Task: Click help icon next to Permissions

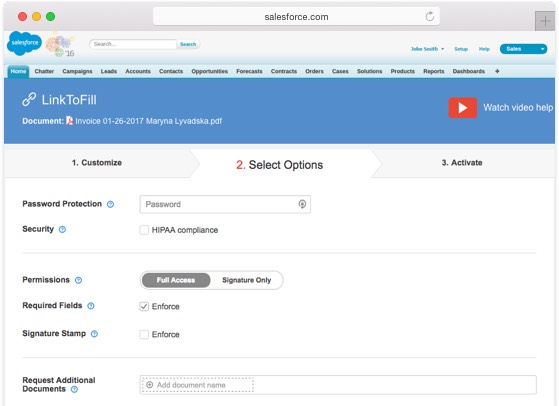Action: (78, 280)
